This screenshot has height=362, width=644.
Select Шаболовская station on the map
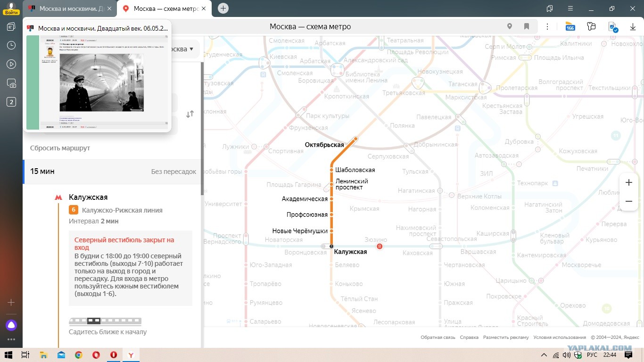coord(355,170)
